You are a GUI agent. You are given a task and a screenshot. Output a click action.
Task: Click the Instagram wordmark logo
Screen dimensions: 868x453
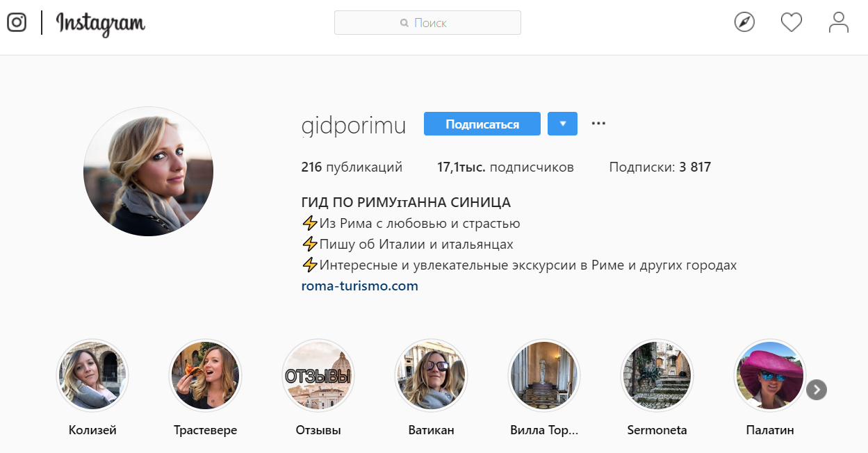(x=101, y=24)
